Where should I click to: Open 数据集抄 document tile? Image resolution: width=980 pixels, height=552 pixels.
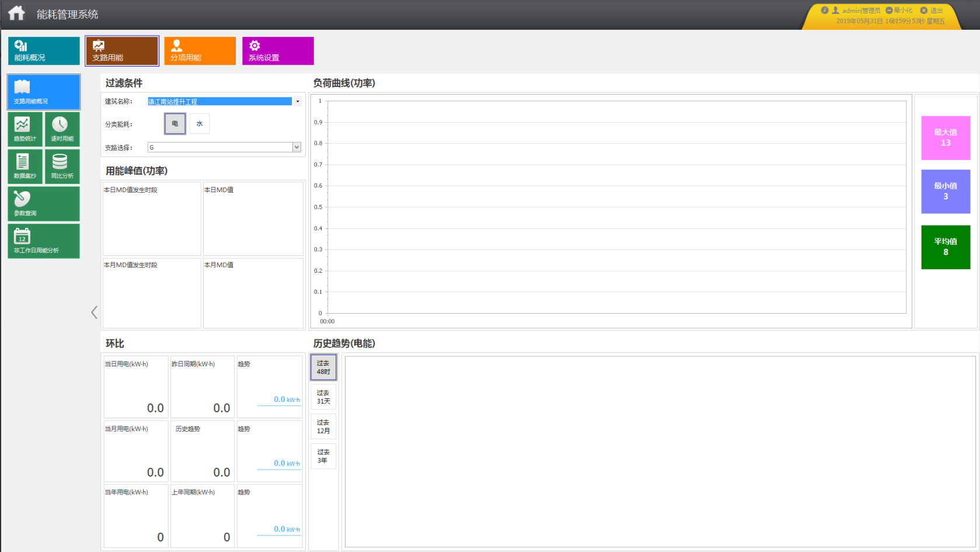(x=25, y=166)
